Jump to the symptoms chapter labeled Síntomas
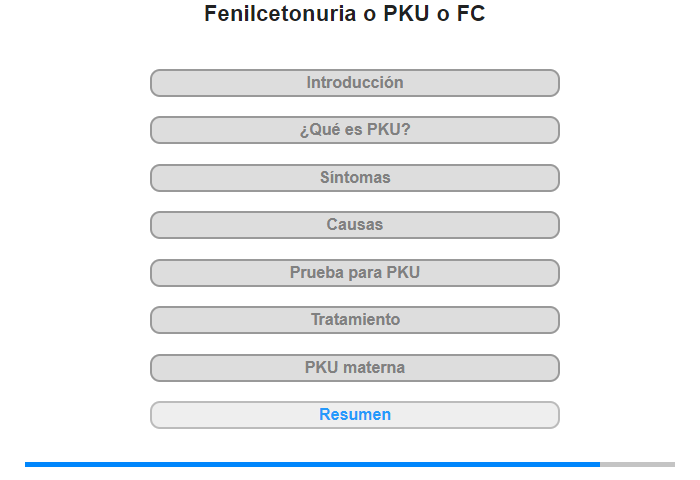The image size is (700, 480). point(355,178)
